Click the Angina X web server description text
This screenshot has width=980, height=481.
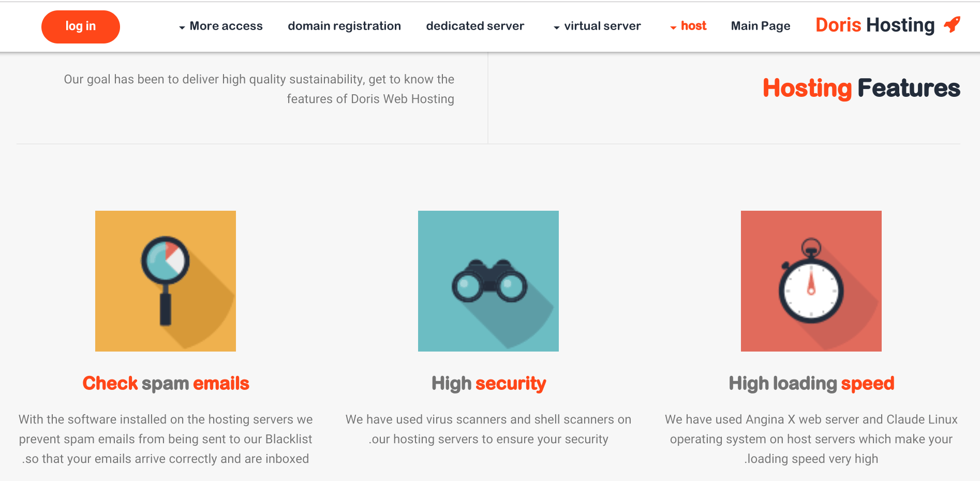click(x=811, y=439)
